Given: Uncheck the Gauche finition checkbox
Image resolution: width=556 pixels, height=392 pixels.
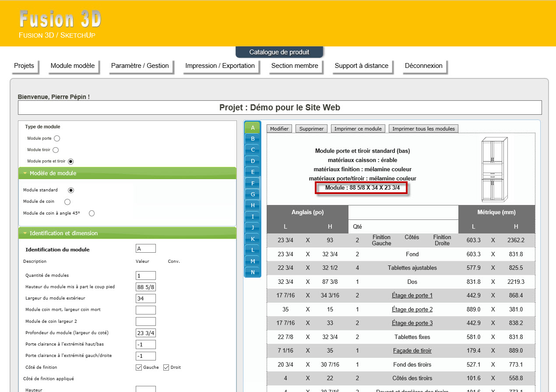Looking at the screenshot, I should 139,367.
